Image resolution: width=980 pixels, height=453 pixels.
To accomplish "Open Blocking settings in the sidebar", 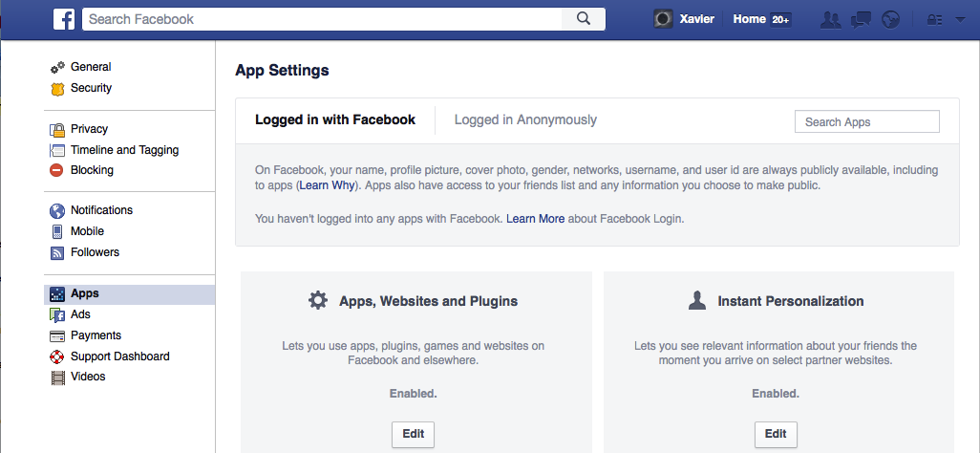I will pos(92,170).
